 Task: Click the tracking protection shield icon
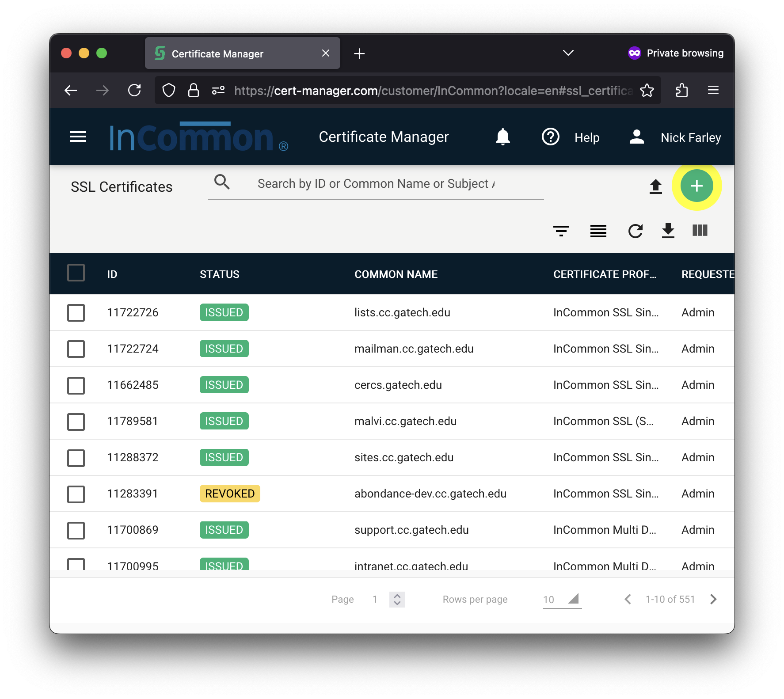click(169, 91)
